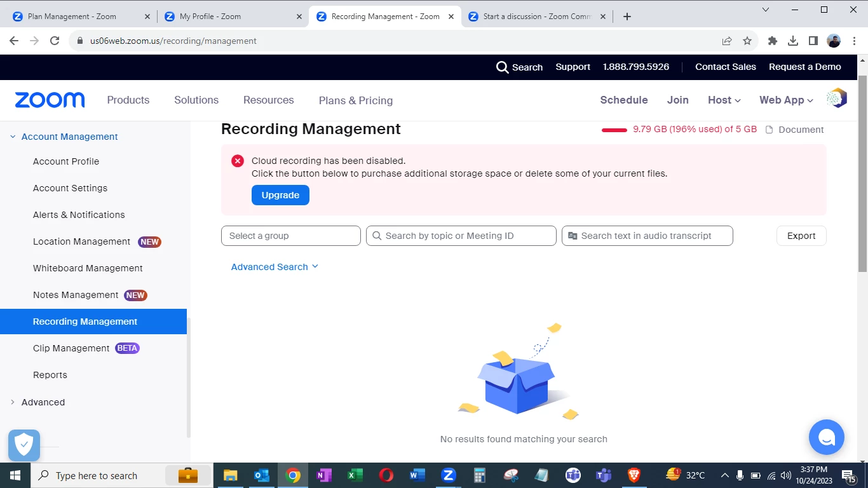Click the red storage usage bar

tap(614, 130)
